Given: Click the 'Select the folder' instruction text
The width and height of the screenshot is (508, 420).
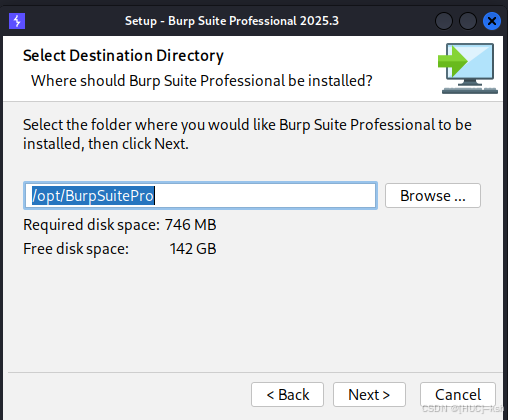Looking at the screenshot, I should point(247,134).
